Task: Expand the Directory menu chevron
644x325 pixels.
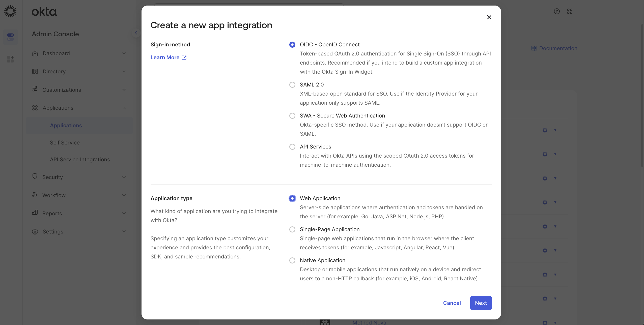Action: point(124,72)
